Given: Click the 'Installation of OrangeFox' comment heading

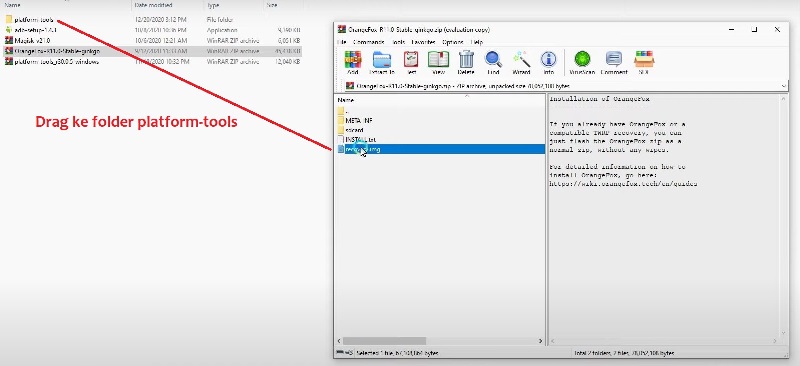Looking at the screenshot, I should (599, 99).
